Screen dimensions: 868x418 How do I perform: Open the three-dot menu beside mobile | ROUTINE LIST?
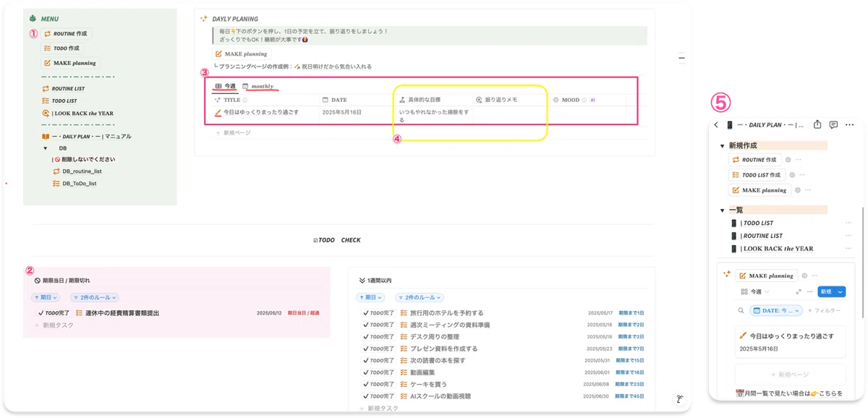[x=848, y=236]
